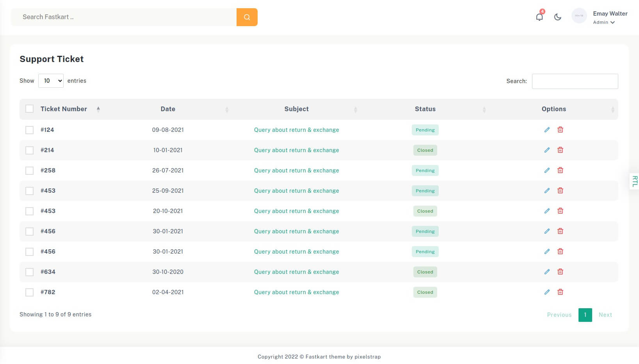Image resolution: width=639 pixels, height=364 pixels.
Task: Check the select-all header checkbox
Action: coord(29,109)
